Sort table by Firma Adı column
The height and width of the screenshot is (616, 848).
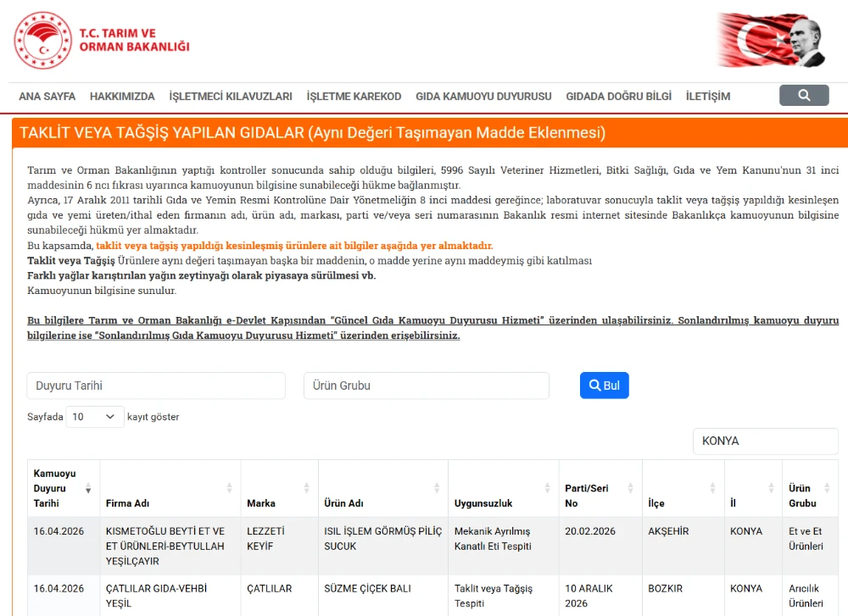coord(229,489)
